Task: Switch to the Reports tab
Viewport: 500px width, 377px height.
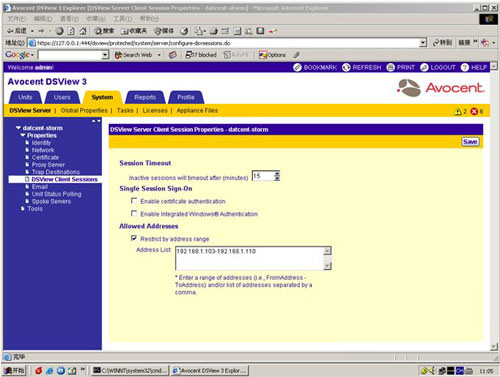Action: pos(145,97)
